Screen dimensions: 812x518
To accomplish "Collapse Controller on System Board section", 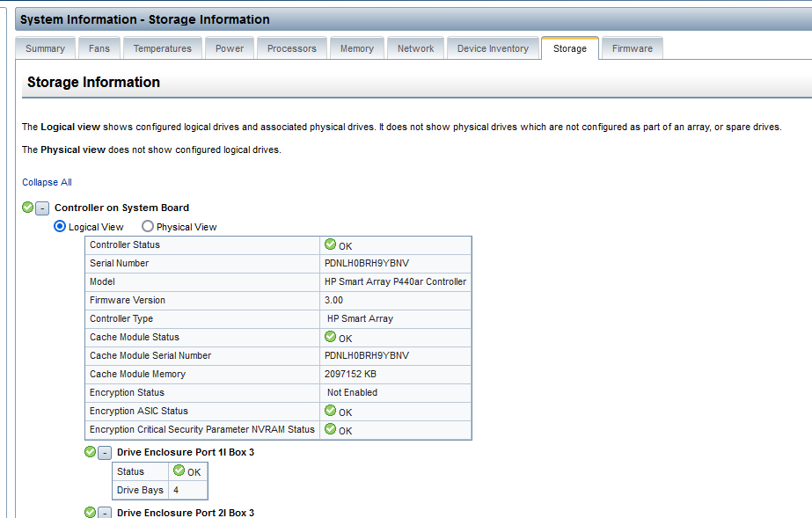I will 42,208.
